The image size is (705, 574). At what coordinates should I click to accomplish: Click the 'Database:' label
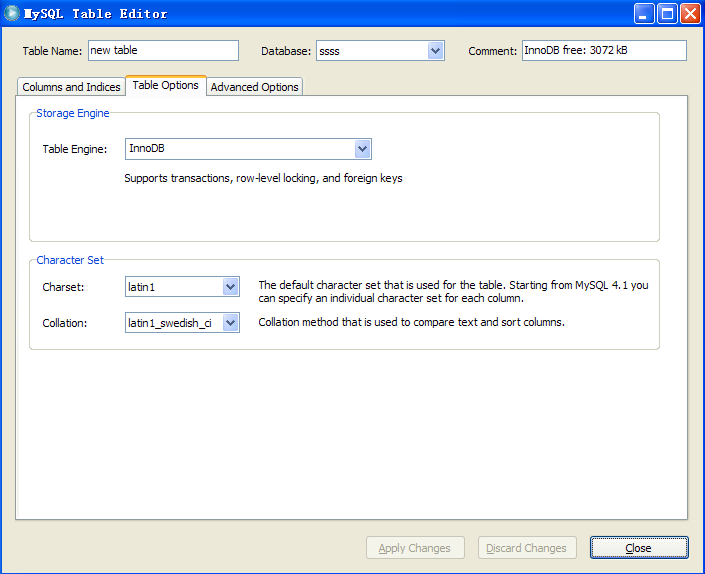pyautogui.click(x=286, y=51)
